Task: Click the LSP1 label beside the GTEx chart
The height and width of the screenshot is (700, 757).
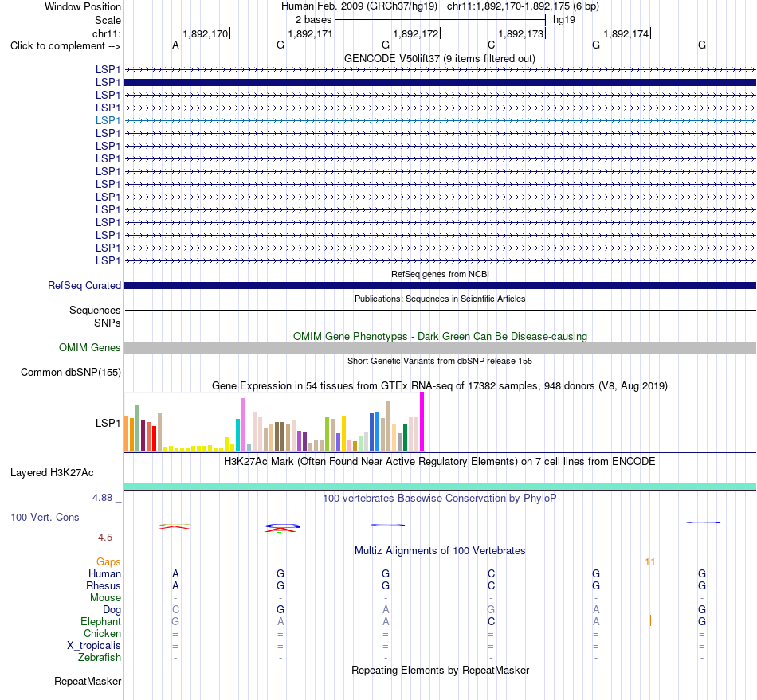Action: [108, 423]
